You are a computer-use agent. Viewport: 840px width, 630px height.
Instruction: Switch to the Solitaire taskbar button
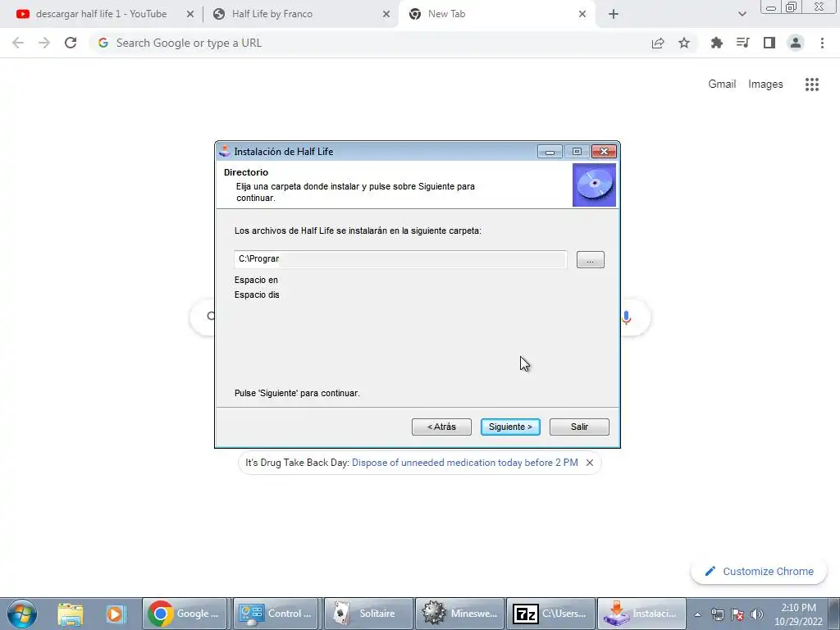367,614
